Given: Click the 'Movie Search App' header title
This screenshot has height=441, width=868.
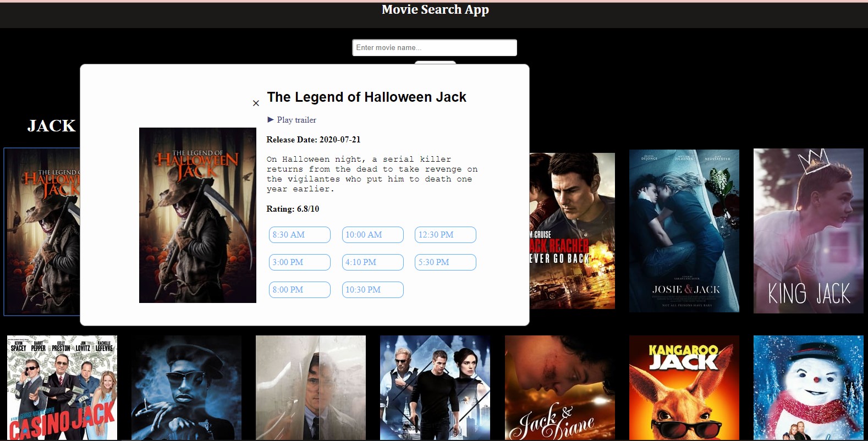Looking at the screenshot, I should (x=435, y=10).
